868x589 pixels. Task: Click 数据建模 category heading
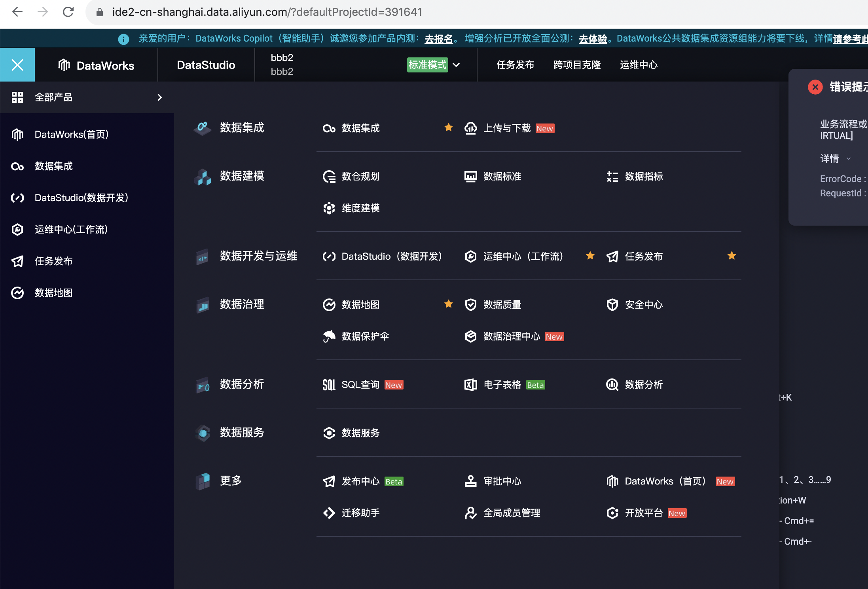242,176
